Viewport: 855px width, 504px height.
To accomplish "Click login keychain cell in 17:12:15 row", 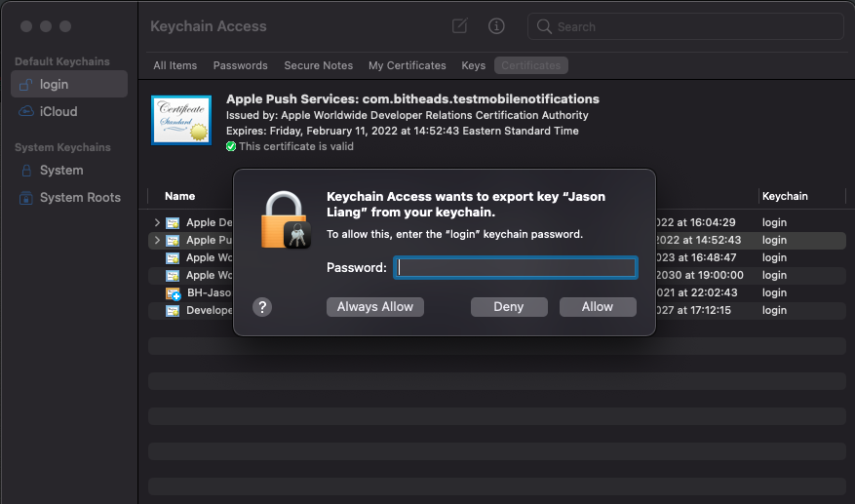I will (x=774, y=310).
